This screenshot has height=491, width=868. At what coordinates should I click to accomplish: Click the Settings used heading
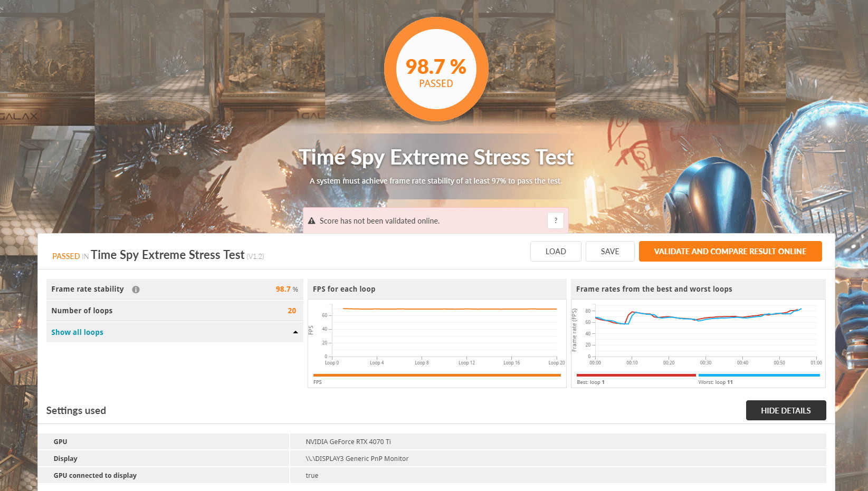76,410
